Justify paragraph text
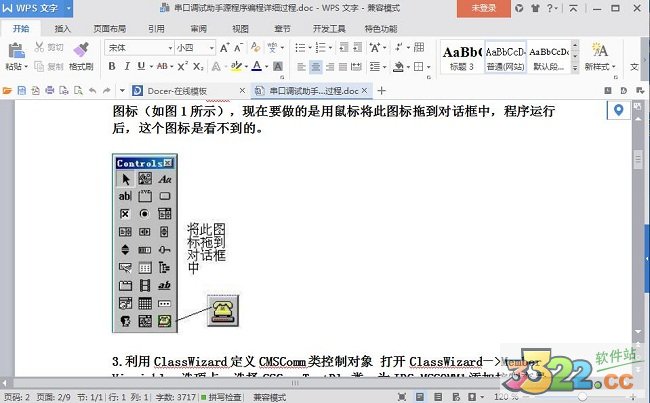Image resolution: width=650 pixels, height=403 pixels. (x=343, y=66)
